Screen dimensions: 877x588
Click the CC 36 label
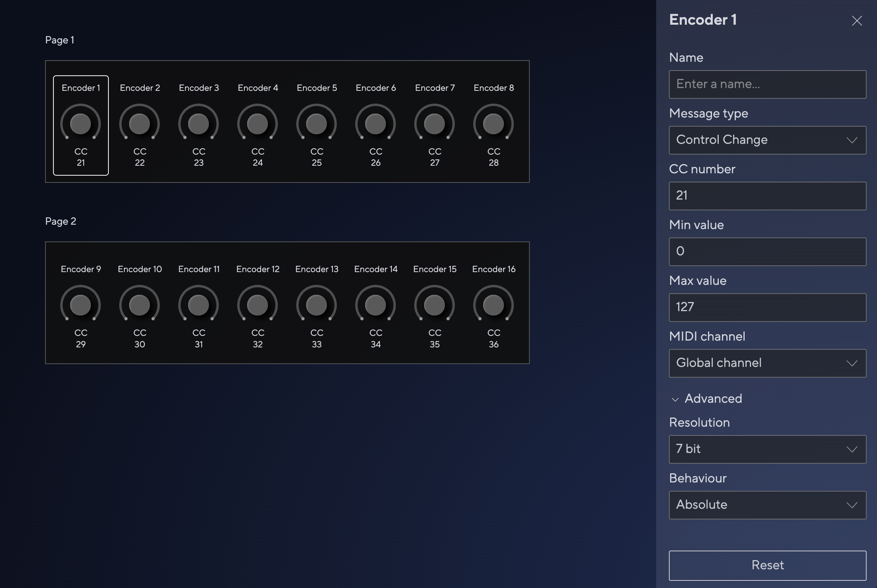[494, 338]
